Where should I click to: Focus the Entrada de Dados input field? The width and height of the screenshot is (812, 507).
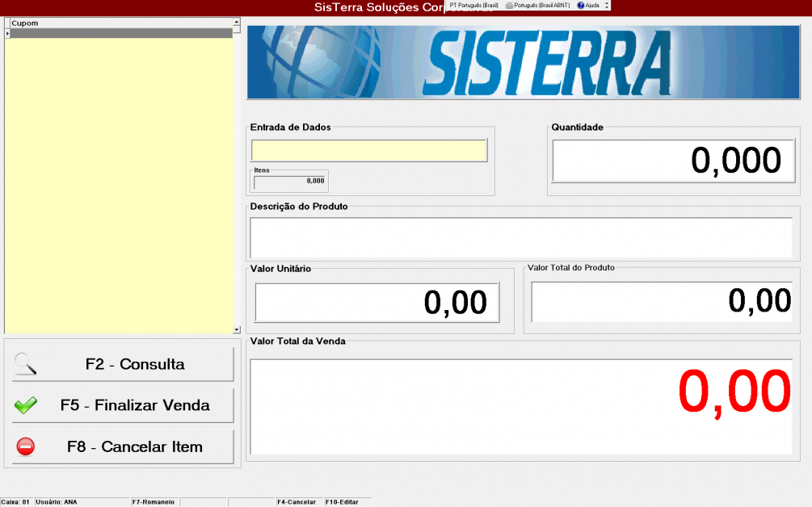click(369, 151)
